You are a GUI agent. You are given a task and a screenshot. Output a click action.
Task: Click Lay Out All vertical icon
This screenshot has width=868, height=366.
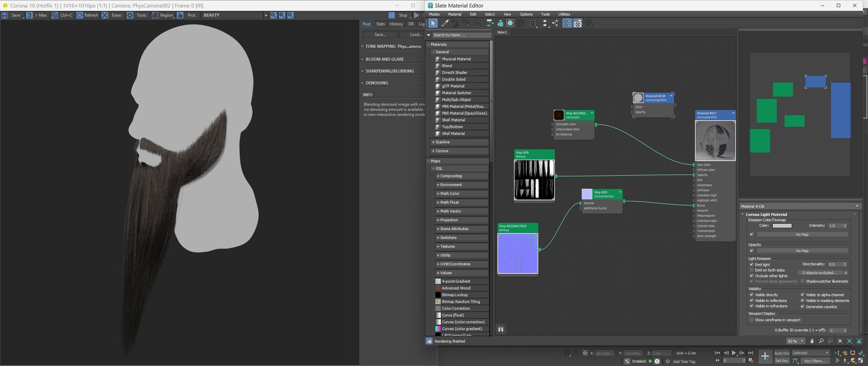545,23
